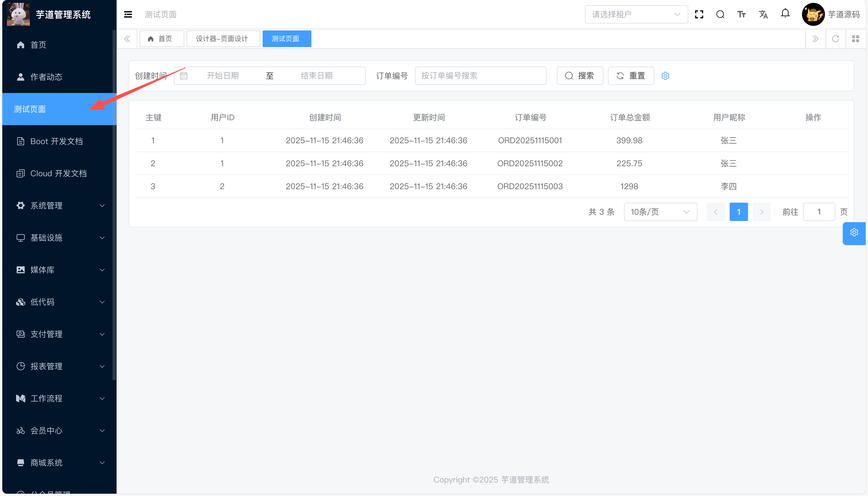Click the font size icon
868x496 pixels.
pyautogui.click(x=741, y=14)
